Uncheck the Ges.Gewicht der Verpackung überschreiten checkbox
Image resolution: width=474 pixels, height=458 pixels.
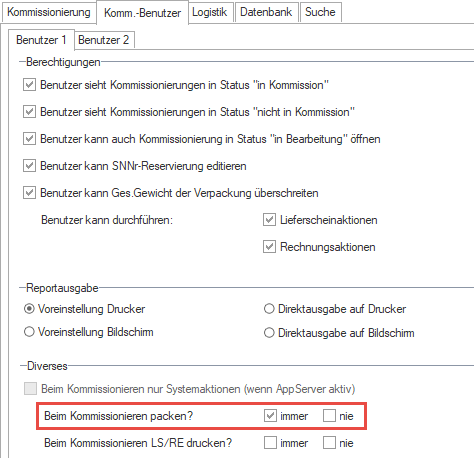coord(29,193)
